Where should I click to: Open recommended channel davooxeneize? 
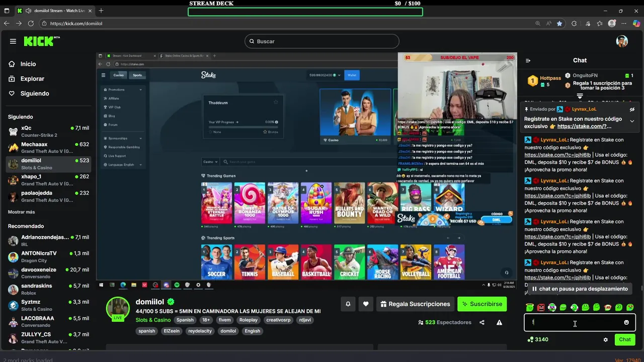48,273
